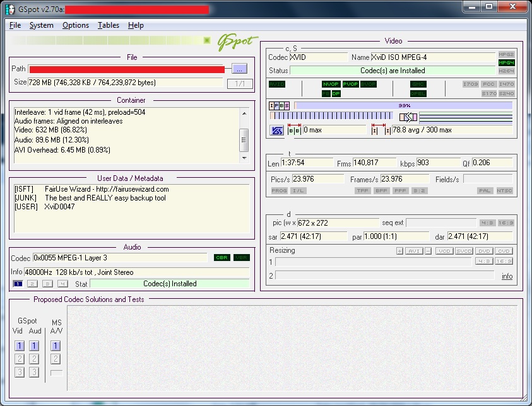
Task: Click the blue bitrate graph icon
Action: pos(277,130)
